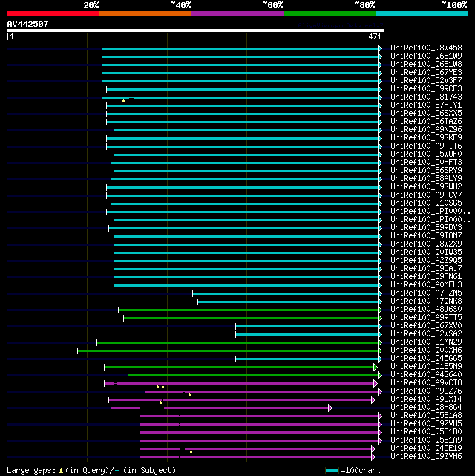Click the cyan alignment bar of UniRef100_A7PZM5
This screenshot has width=475, height=476.
pos(285,293)
